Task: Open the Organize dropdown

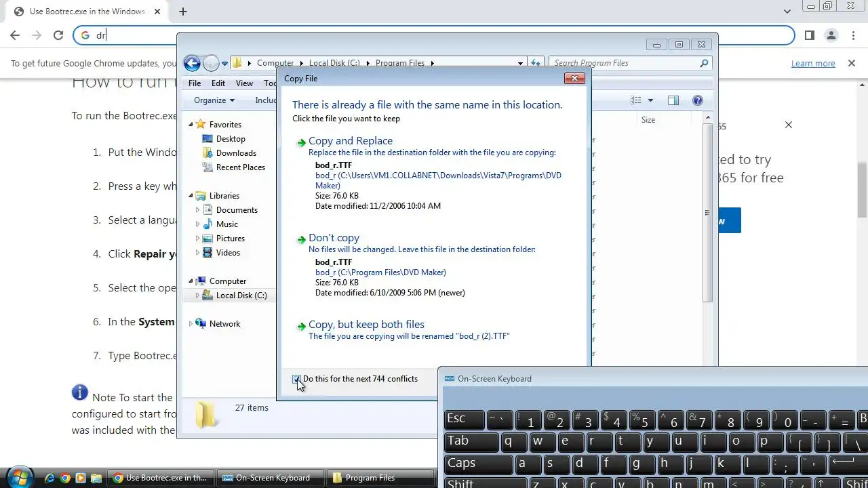Action: tap(214, 100)
